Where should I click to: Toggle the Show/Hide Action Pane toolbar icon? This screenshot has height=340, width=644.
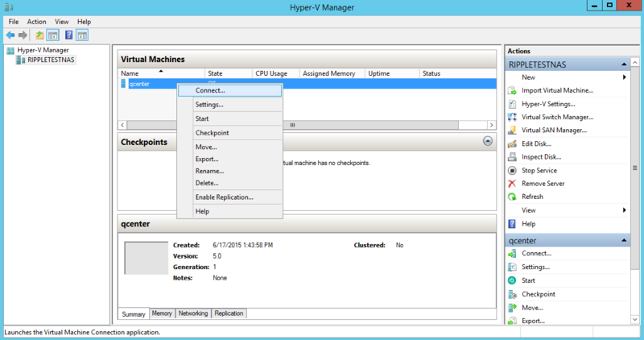82,35
